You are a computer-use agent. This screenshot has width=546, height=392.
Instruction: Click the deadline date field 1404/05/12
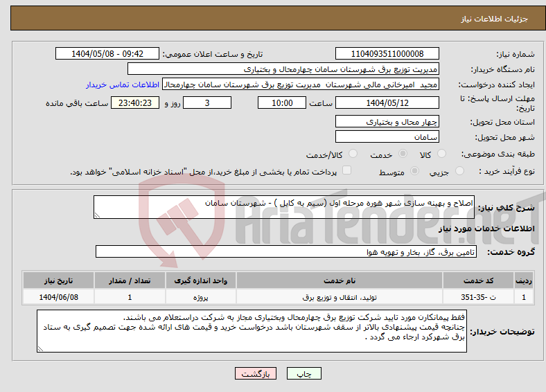[x=387, y=103]
